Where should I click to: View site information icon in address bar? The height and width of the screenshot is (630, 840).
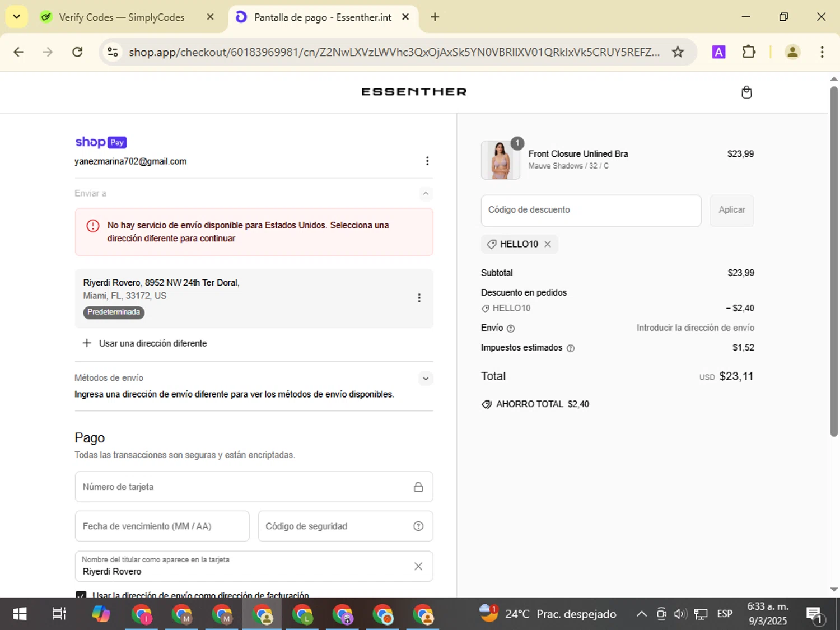tap(113, 52)
